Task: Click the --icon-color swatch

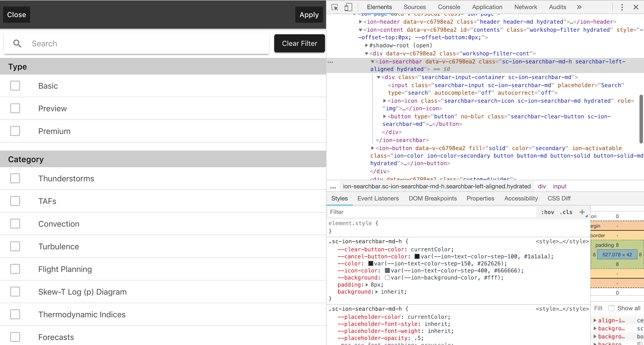Action: (x=387, y=270)
